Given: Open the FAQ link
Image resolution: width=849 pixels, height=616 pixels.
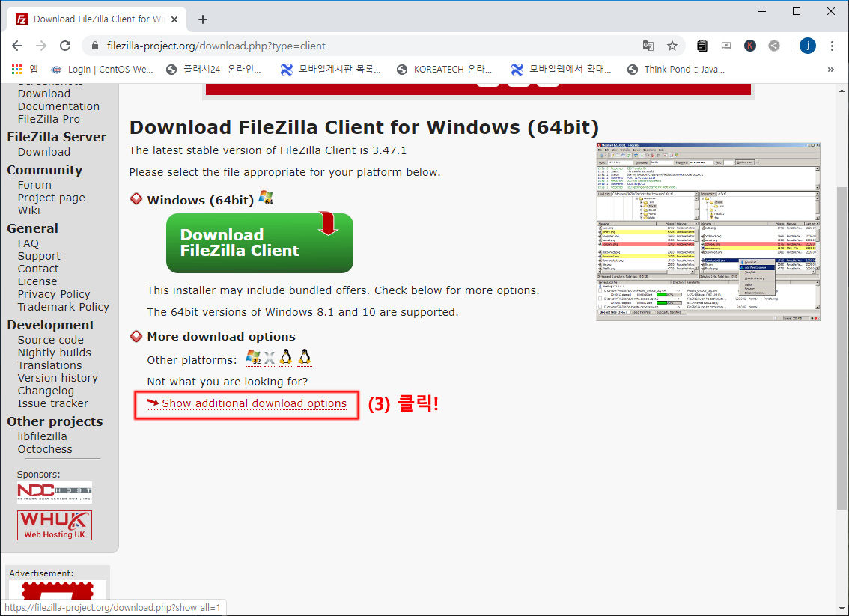Looking at the screenshot, I should [x=28, y=243].
